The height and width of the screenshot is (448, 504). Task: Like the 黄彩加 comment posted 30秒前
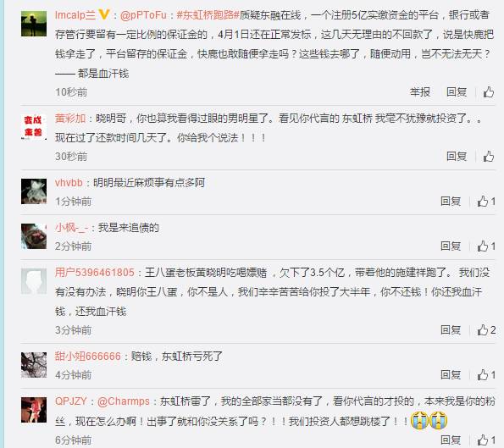tap(489, 157)
